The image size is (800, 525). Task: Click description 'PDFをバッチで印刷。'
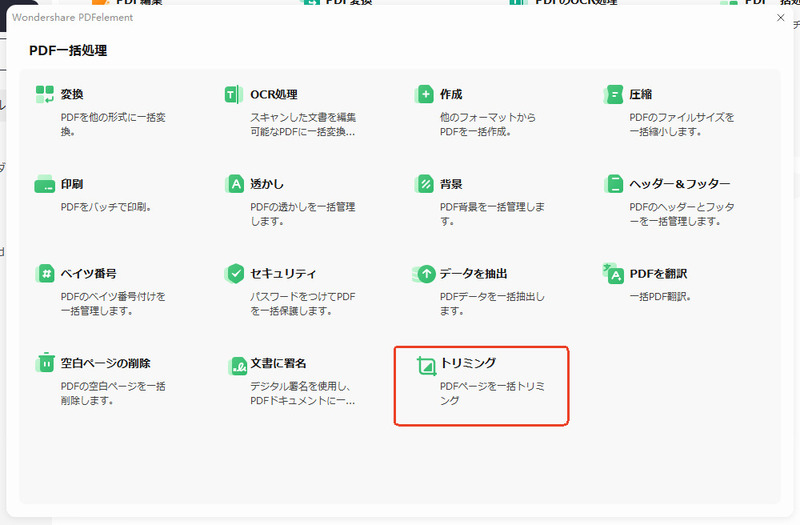[106, 207]
